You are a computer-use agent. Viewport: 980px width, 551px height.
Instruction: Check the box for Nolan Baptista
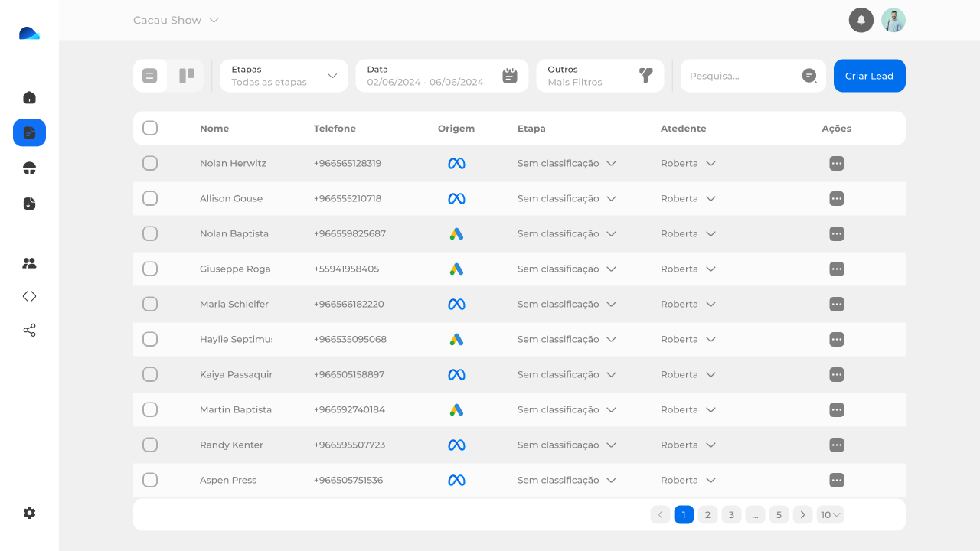(150, 233)
